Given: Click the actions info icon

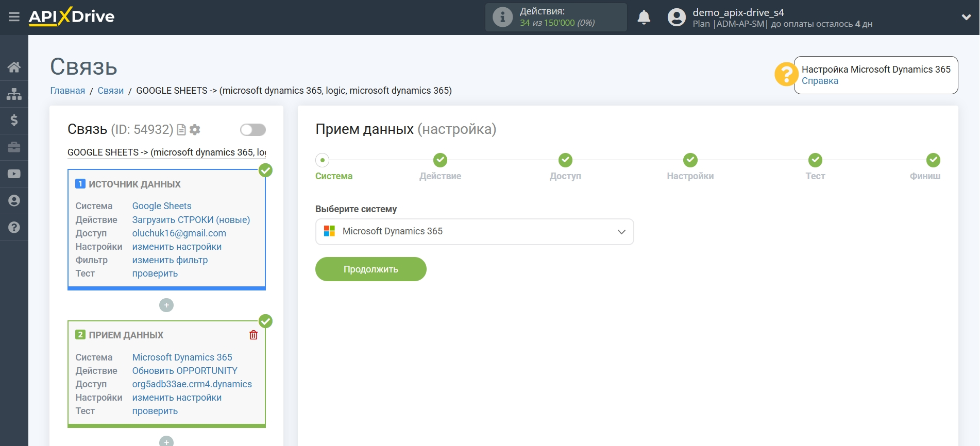Looking at the screenshot, I should tap(502, 17).
